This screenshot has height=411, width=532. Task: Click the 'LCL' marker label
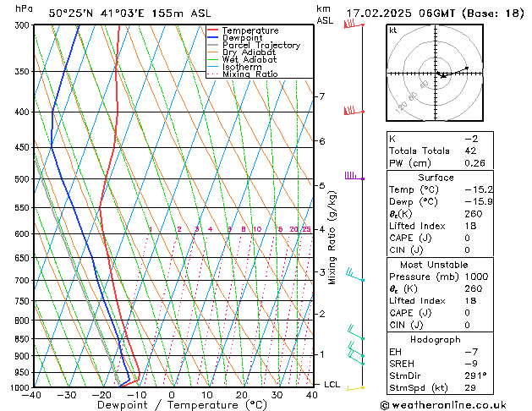click(x=332, y=385)
